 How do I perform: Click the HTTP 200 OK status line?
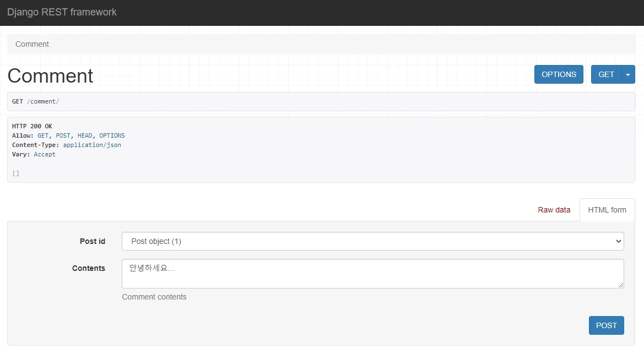pyautogui.click(x=32, y=126)
